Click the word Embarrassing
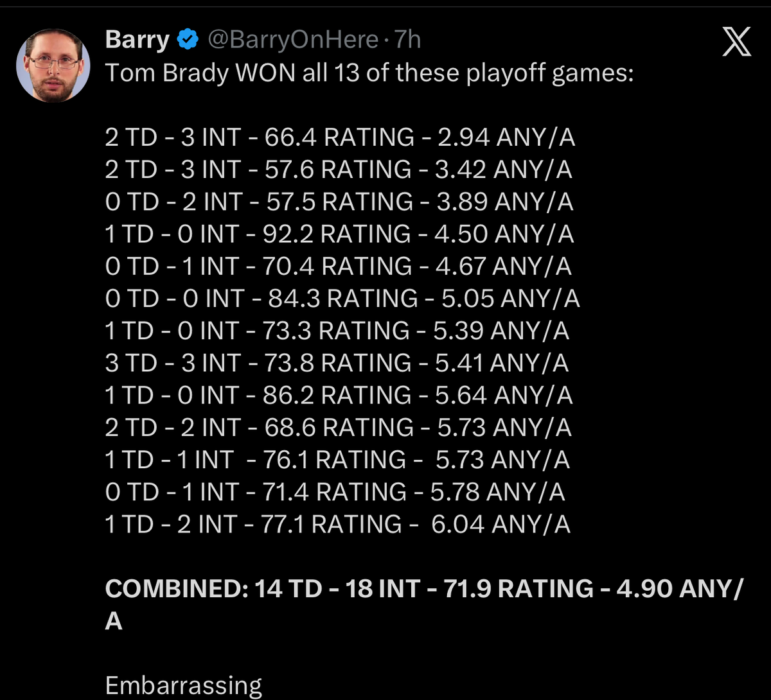 (x=184, y=685)
